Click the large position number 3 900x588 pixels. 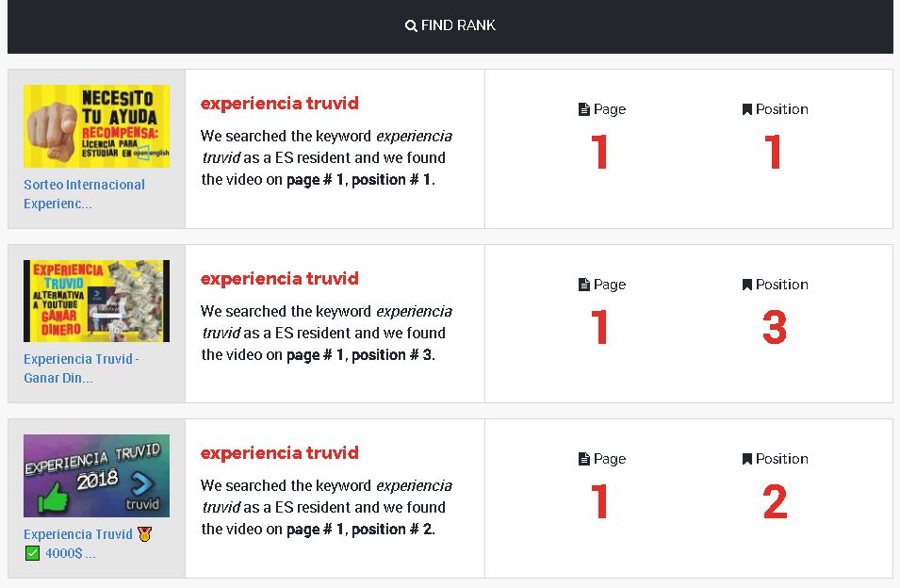(x=774, y=328)
